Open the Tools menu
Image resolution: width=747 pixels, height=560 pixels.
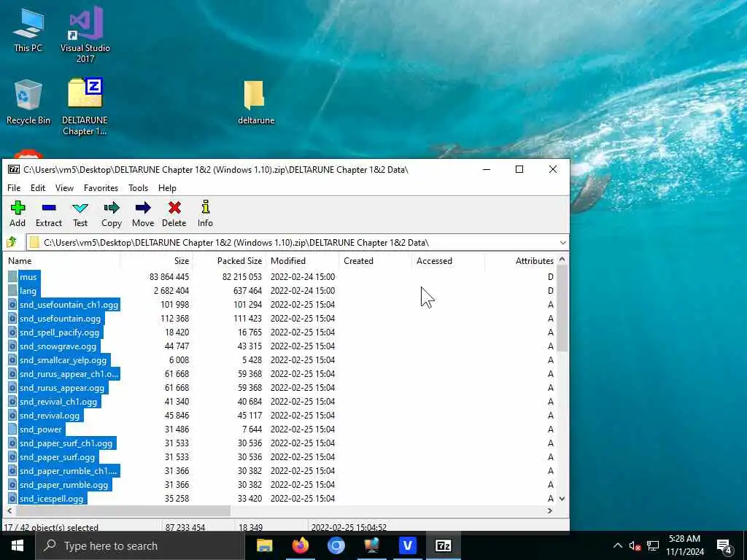pyautogui.click(x=138, y=188)
